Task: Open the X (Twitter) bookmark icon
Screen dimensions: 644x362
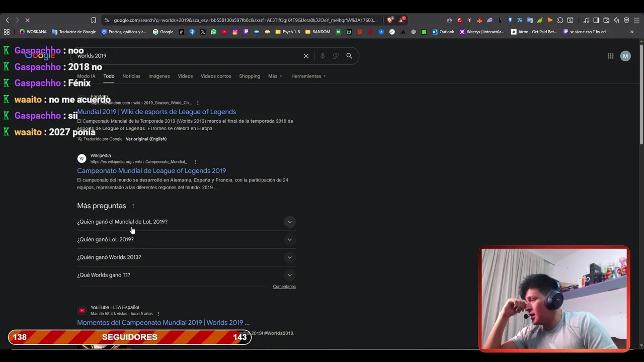Action: tap(203, 32)
